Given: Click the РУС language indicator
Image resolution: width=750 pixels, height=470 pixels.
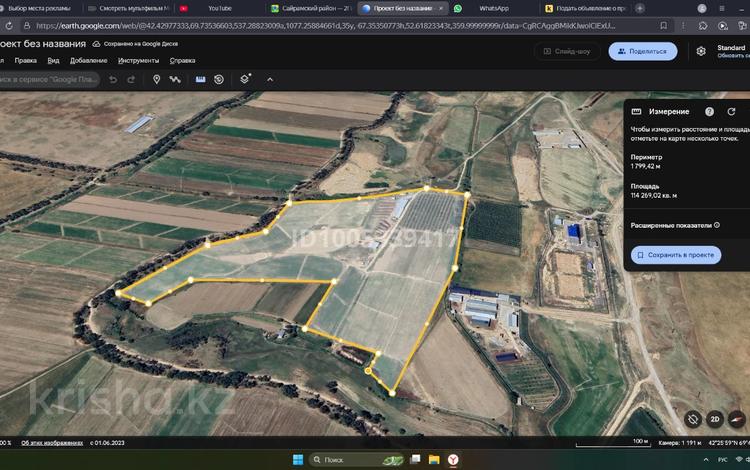Looking at the screenshot, I should (x=722, y=459).
